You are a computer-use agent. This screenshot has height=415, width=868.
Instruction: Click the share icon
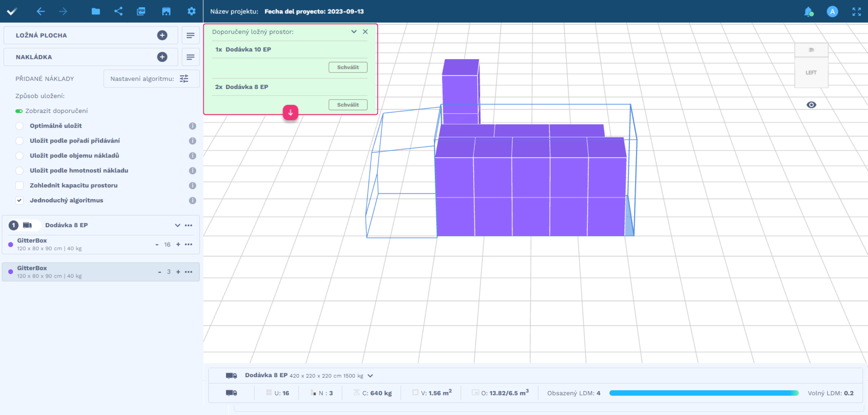(118, 12)
